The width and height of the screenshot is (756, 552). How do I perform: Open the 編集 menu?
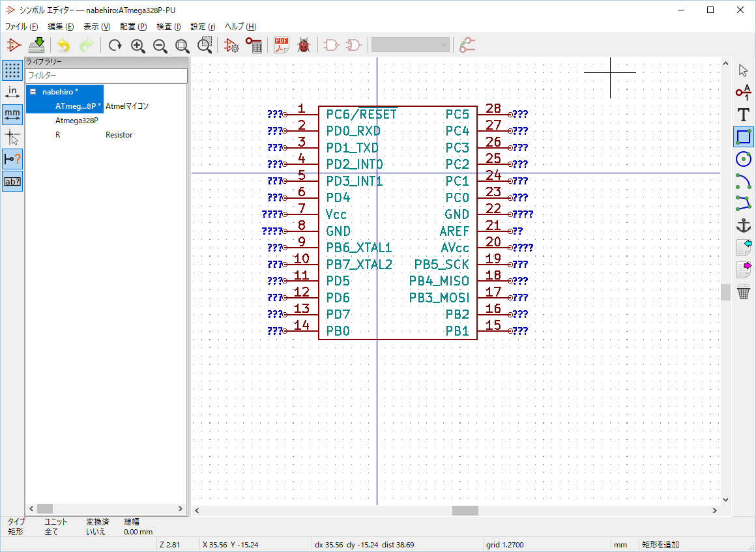(61, 27)
